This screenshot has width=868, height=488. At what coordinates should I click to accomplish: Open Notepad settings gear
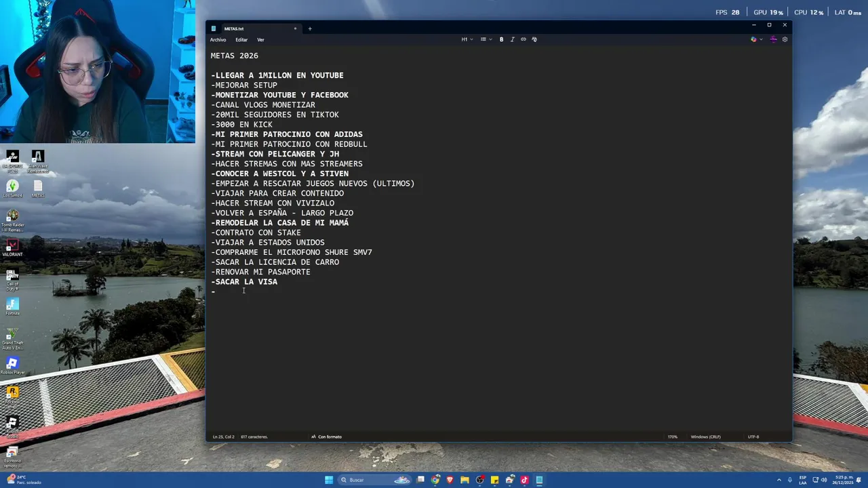pos(785,39)
